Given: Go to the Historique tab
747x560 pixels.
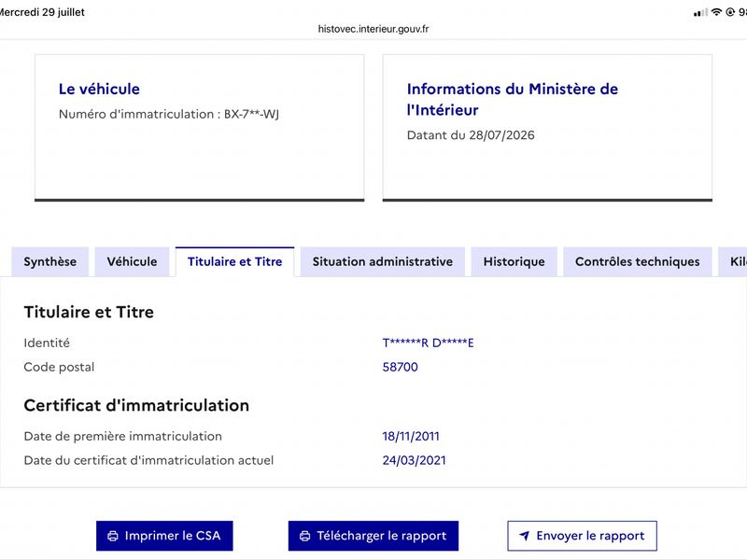Looking at the screenshot, I should [514, 261].
